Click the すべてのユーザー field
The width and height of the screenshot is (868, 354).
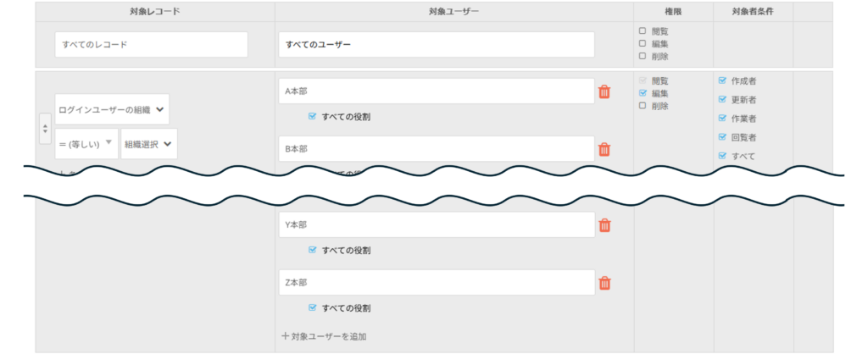(x=436, y=45)
